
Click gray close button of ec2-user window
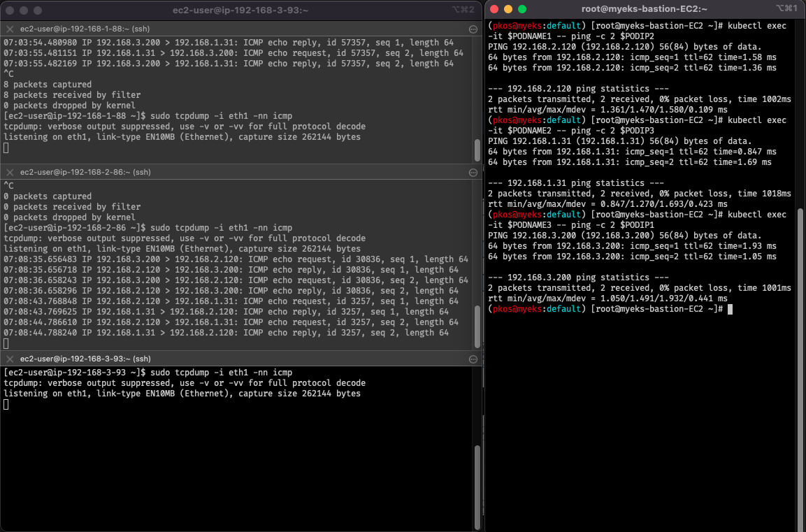tap(10, 10)
